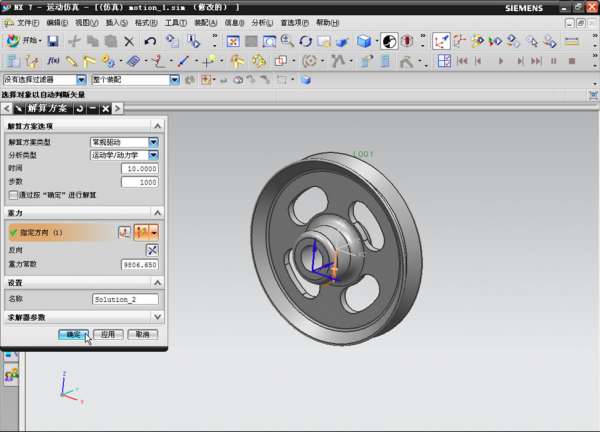Screen dimensions: 600x432
Task: Click the Reverse Direction icon
Action: point(152,249)
